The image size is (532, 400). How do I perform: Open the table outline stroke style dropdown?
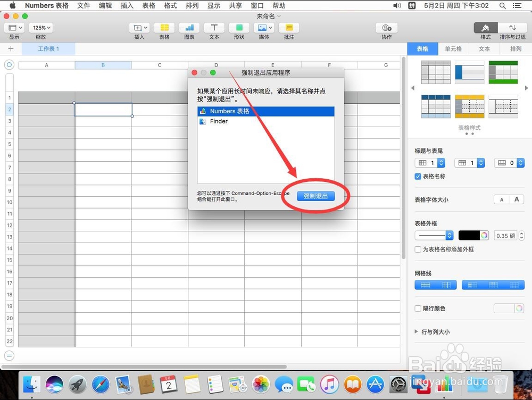point(433,236)
